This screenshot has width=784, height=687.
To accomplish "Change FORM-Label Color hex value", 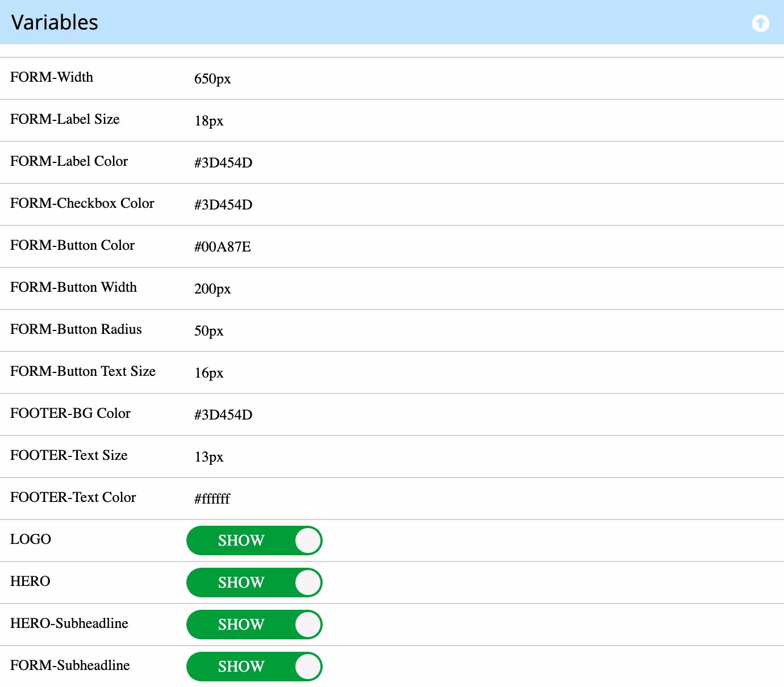I will (x=223, y=163).
